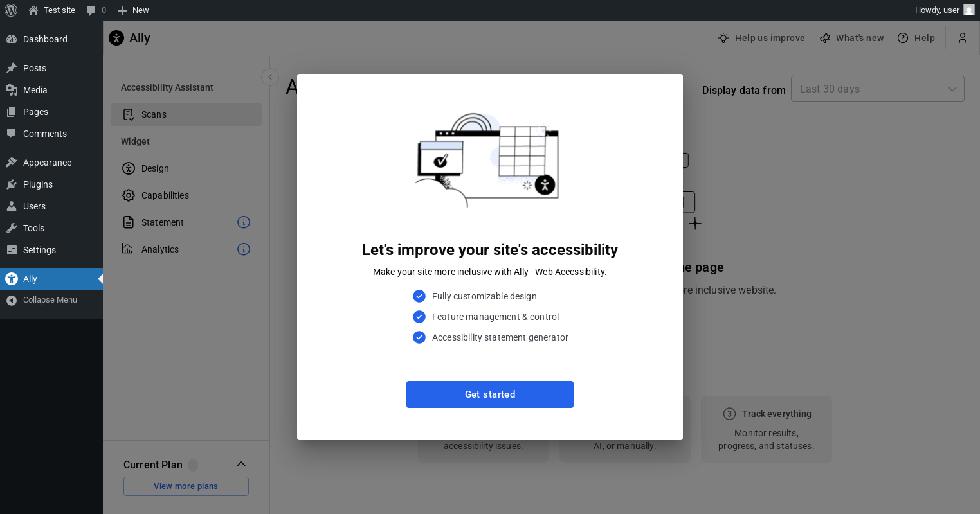Click the Posts pin icon

tap(12, 68)
